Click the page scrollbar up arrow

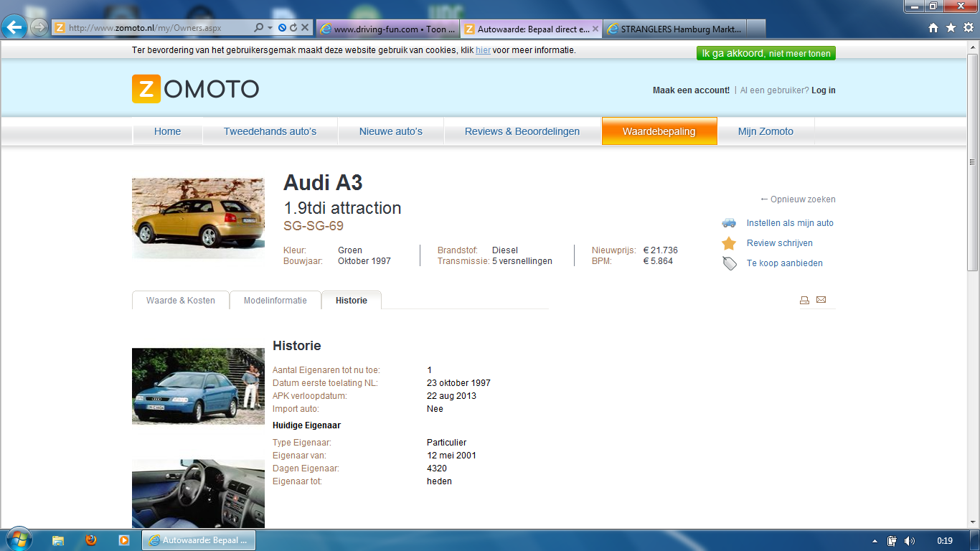(x=973, y=47)
